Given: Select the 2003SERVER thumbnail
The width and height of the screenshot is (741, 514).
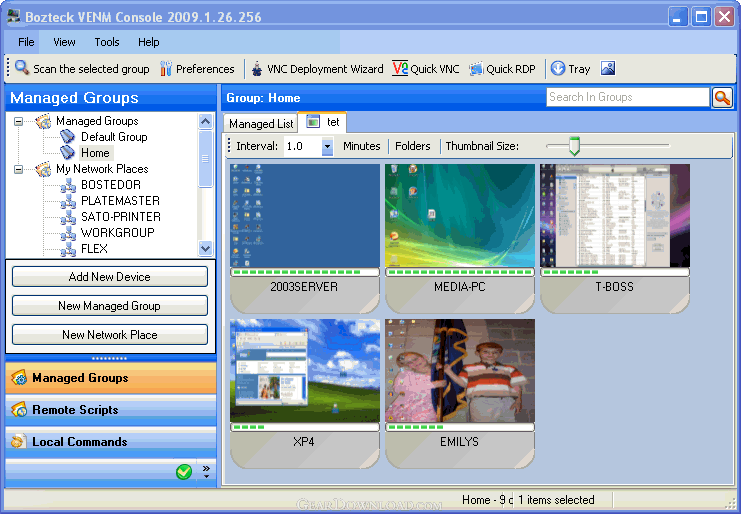Looking at the screenshot, I should point(305,238).
